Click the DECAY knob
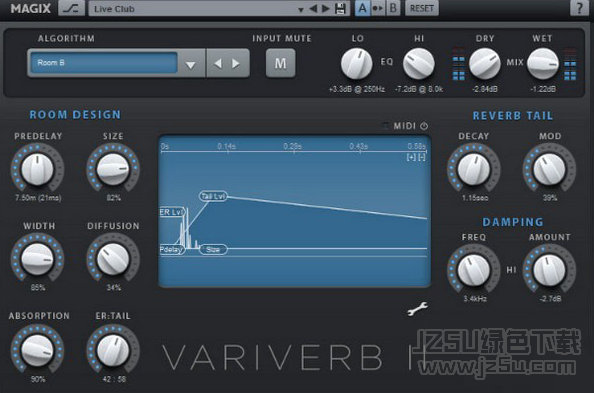This screenshot has height=393, width=594. coord(474,169)
